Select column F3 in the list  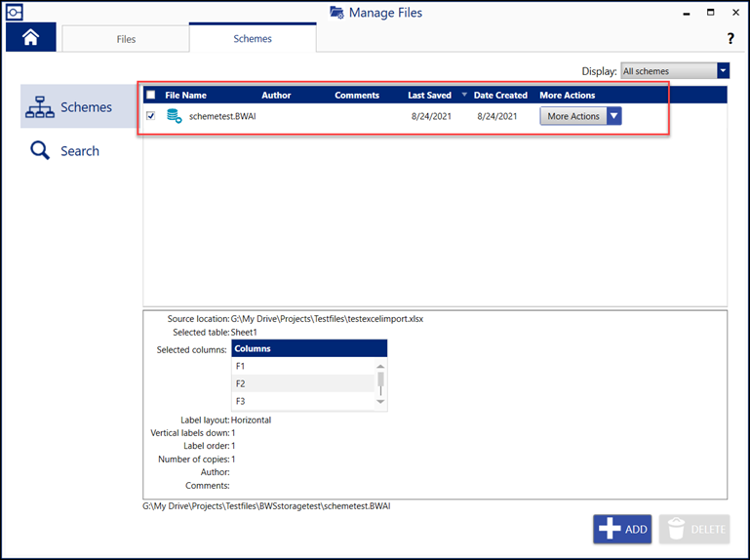[302, 401]
